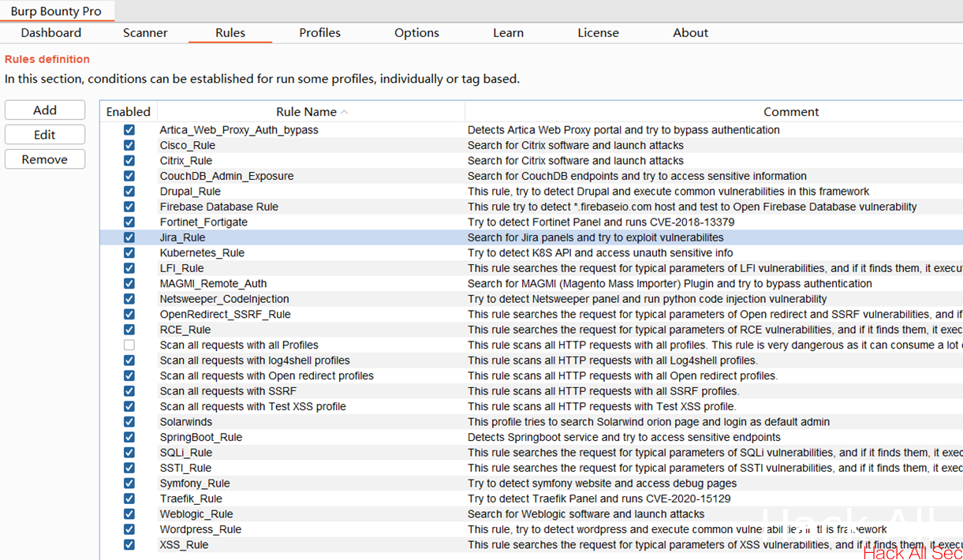Toggle the Drupal_Rule checkbox

(x=129, y=192)
